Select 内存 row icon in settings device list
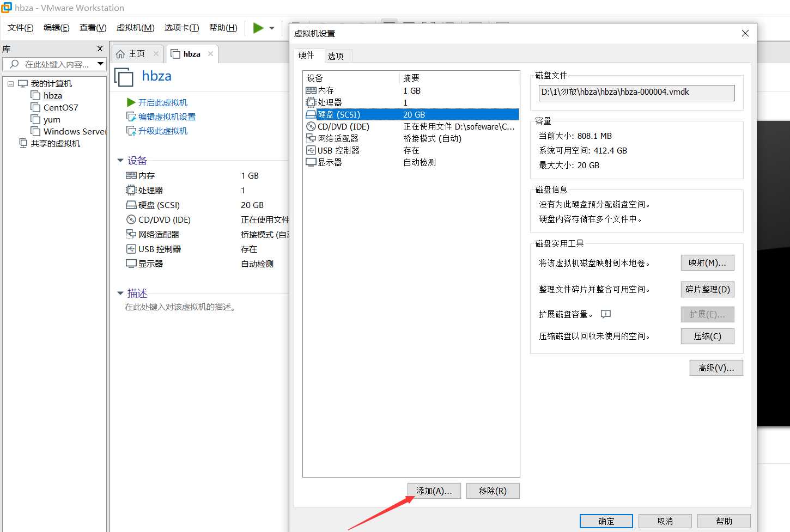The width and height of the screenshot is (790, 532). click(311, 90)
